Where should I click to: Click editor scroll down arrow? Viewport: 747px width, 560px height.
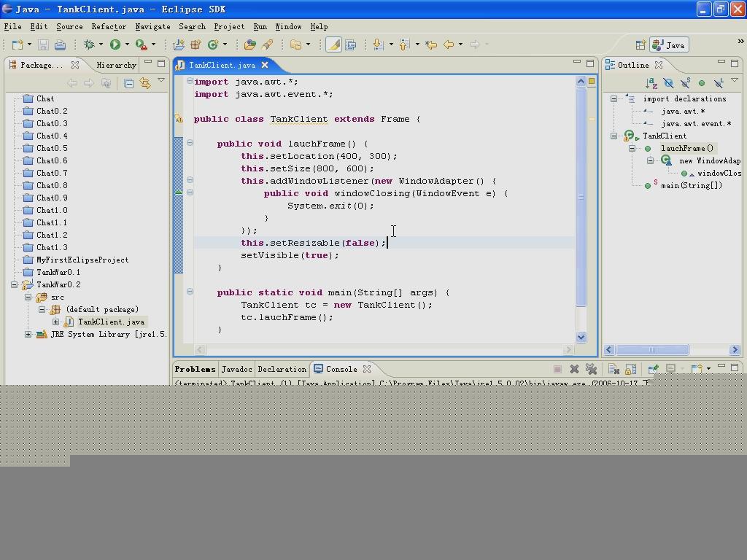(x=581, y=338)
